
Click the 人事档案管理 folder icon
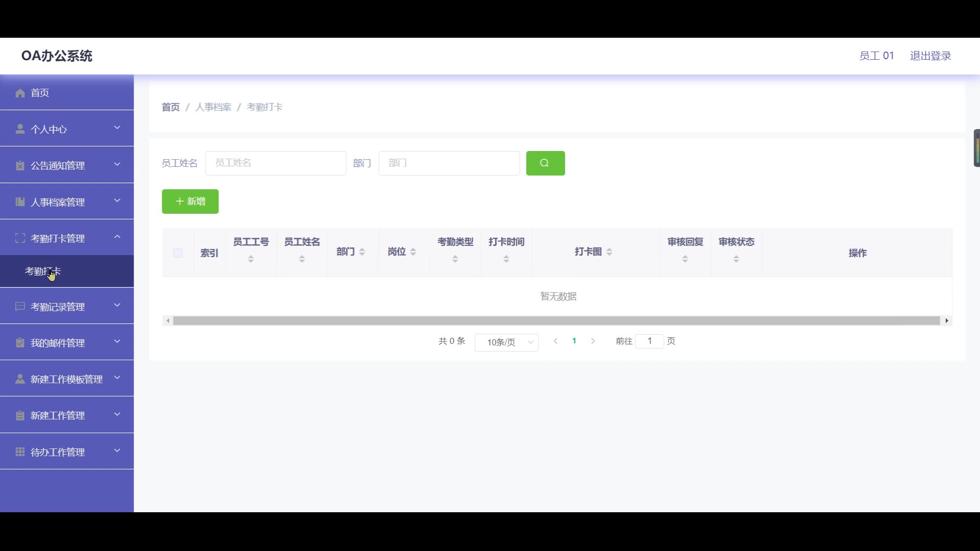coord(20,202)
